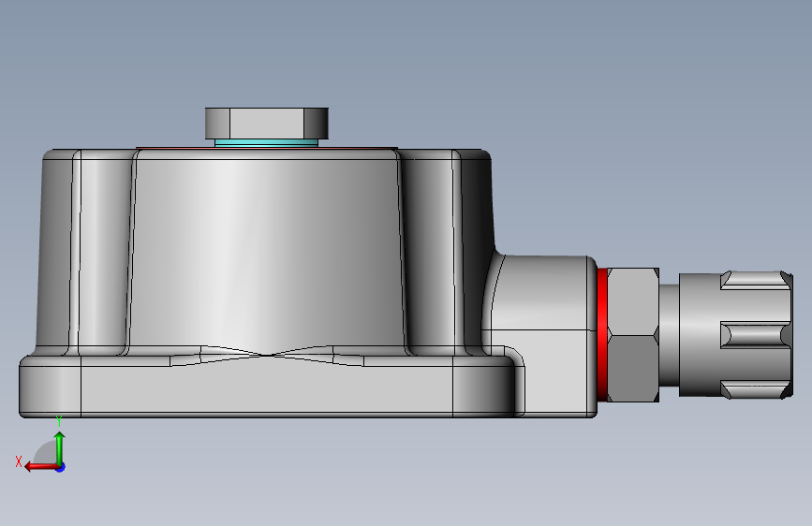The height and width of the screenshot is (526, 812).
Task: Click the red X axis arrow of triad
Action: (x=41, y=467)
